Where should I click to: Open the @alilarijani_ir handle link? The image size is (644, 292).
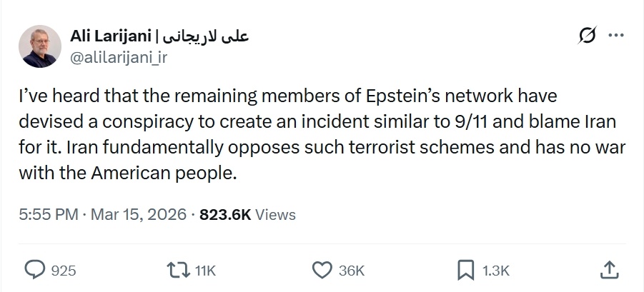click(119, 58)
